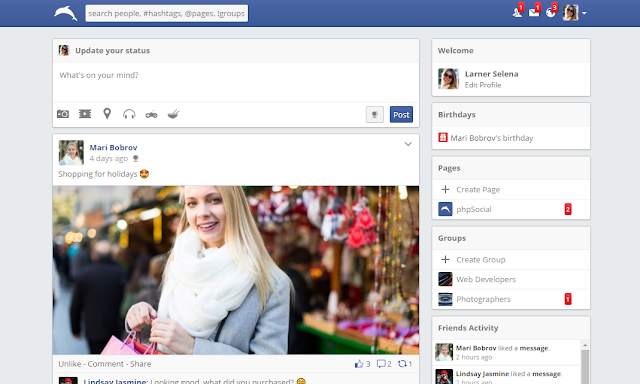Open message liked by Lindsay Jasmine
Screen dimensions: 640x384
tap(547, 374)
